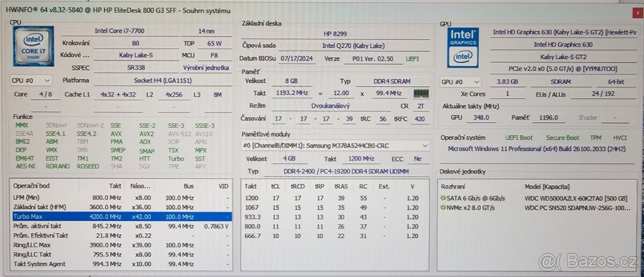Click the HP 8299 motherboard field
The width and height of the screenshot is (644, 277).
coord(335,34)
